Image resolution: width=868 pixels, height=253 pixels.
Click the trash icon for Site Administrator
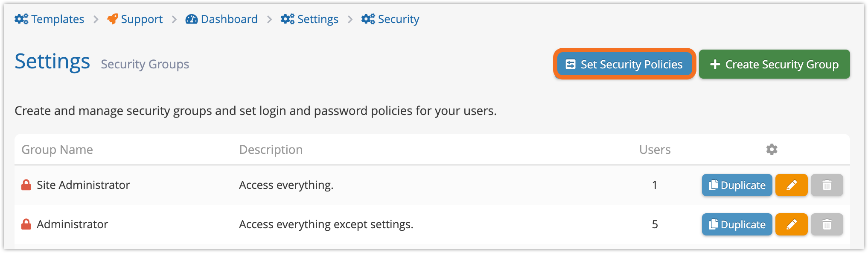(x=827, y=185)
